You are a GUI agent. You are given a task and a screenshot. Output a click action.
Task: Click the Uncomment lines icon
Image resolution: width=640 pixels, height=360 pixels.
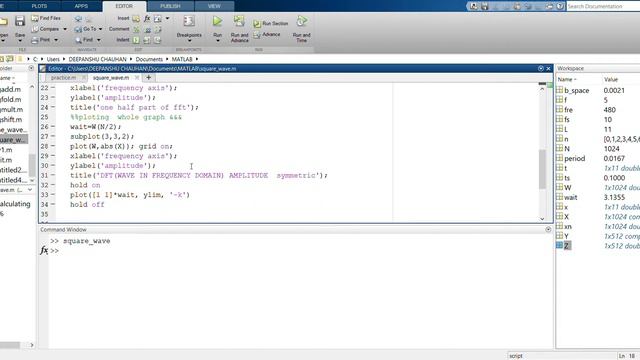tap(147, 29)
